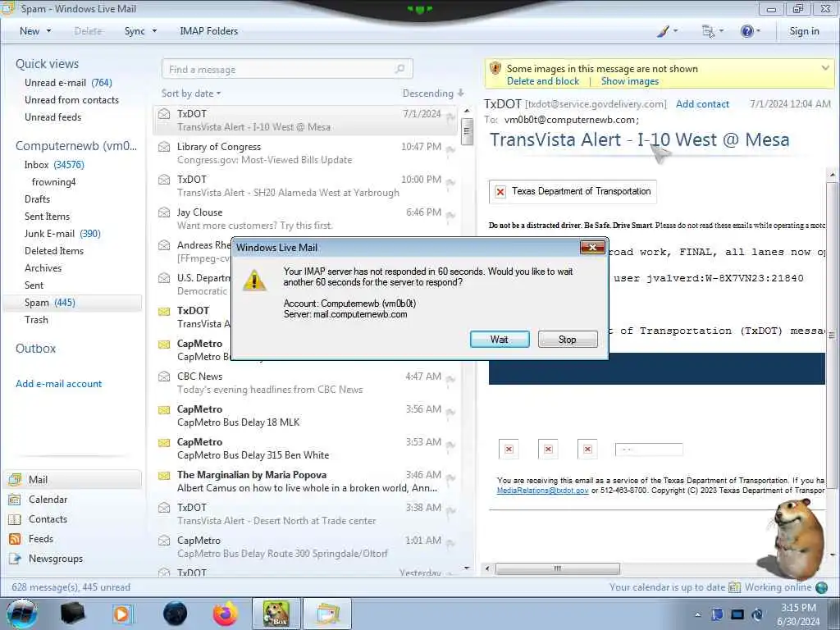Image resolution: width=840 pixels, height=630 pixels.
Task: Open IMAP Folders from the toolbar
Action: pos(209,31)
